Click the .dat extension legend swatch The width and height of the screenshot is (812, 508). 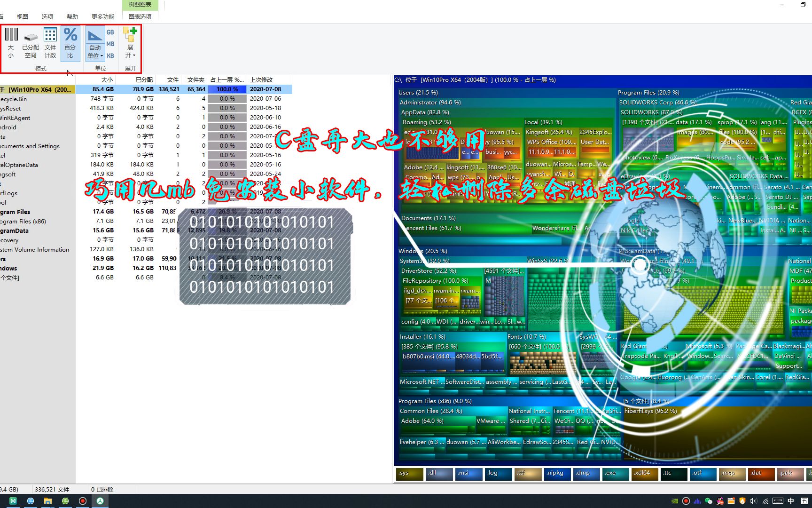(x=762, y=474)
